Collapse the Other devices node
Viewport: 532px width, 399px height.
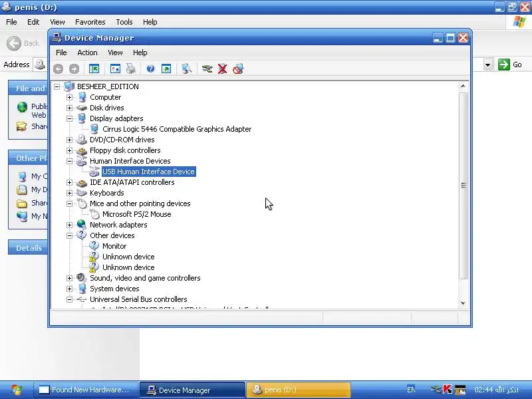[x=69, y=236]
